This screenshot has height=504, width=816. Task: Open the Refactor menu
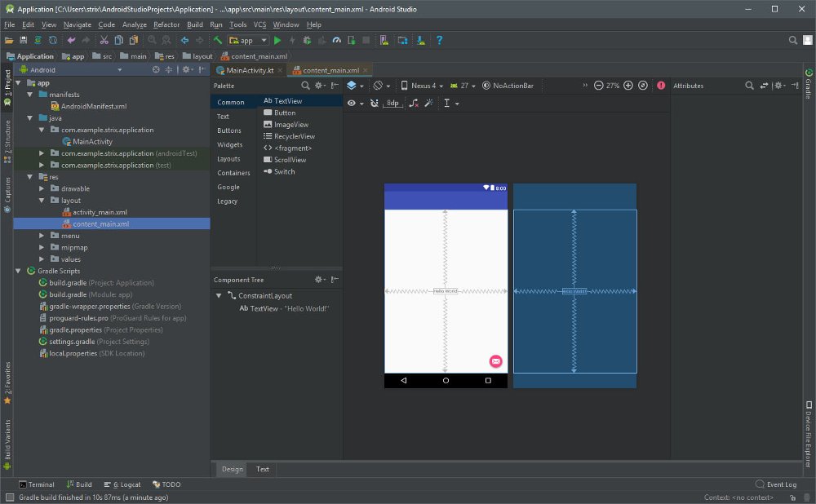click(166, 24)
